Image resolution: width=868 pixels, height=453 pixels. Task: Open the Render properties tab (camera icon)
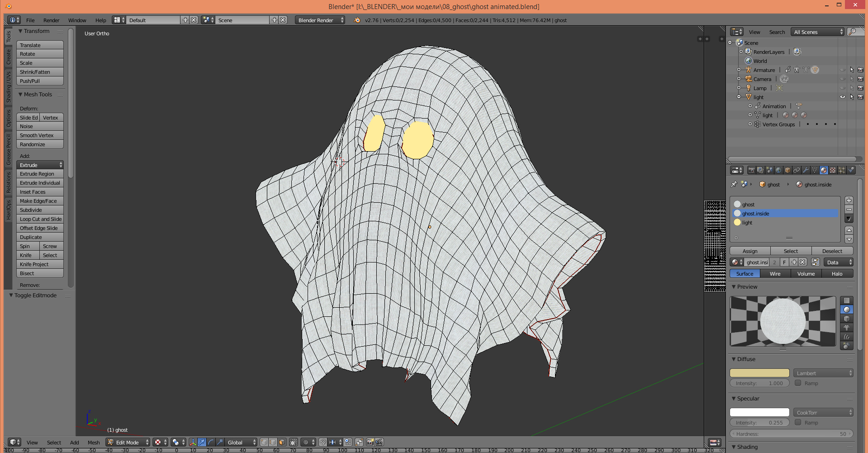[x=752, y=170]
